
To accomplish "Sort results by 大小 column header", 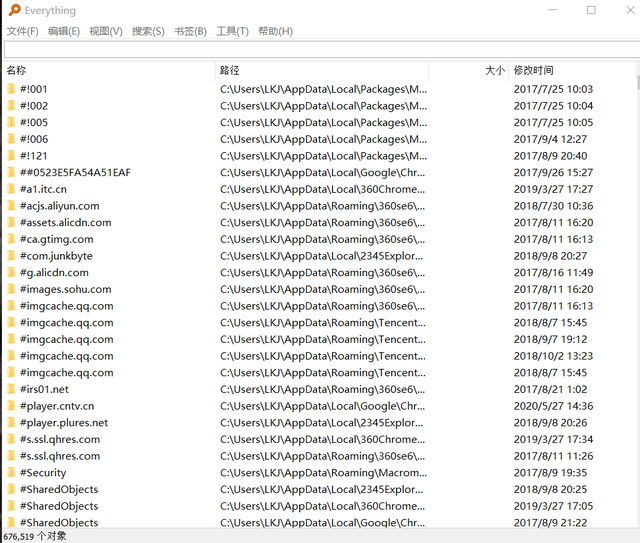I will pyautogui.click(x=468, y=70).
